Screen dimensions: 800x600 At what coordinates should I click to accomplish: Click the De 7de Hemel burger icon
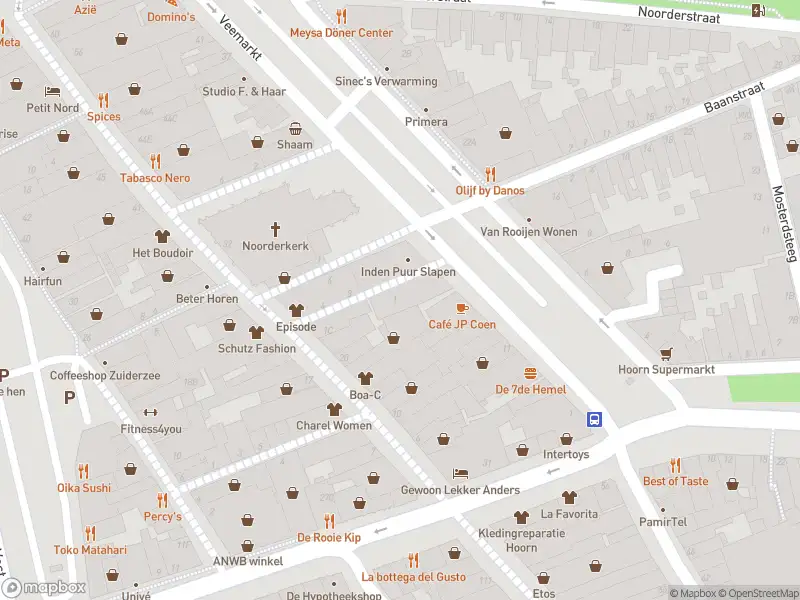tap(531, 373)
